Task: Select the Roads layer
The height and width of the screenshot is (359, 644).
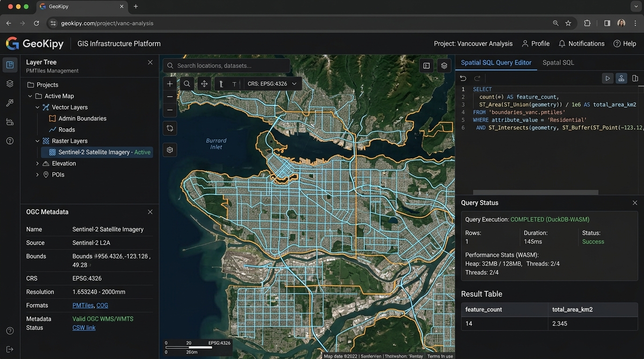Action: pos(67,130)
